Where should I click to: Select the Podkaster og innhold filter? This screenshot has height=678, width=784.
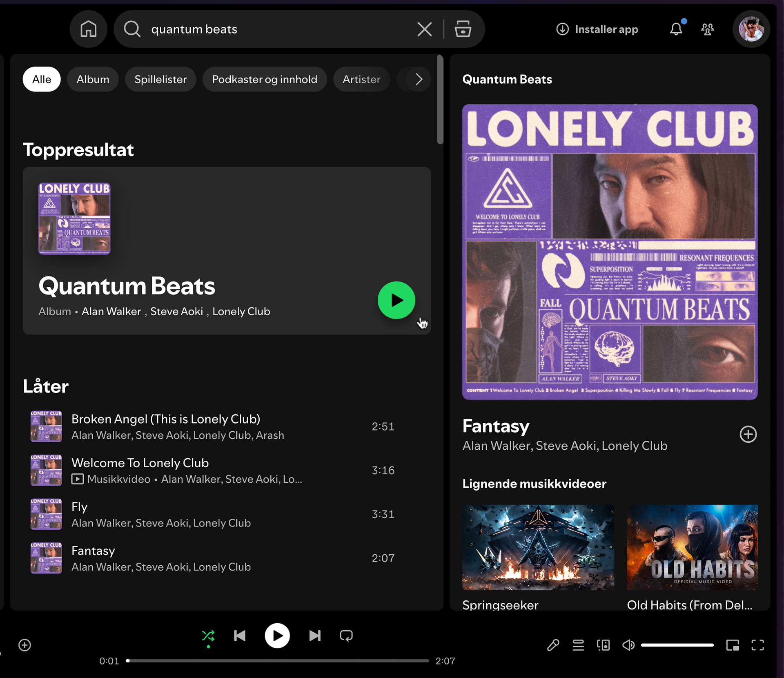pos(264,79)
